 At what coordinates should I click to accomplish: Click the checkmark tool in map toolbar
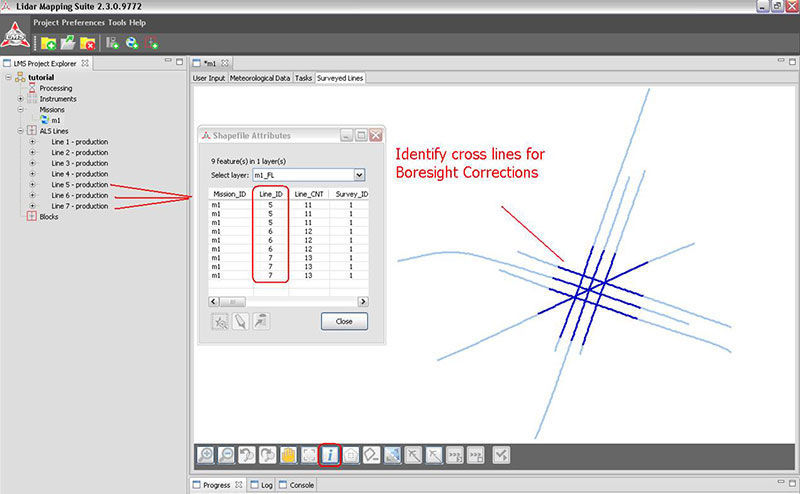(x=502, y=455)
